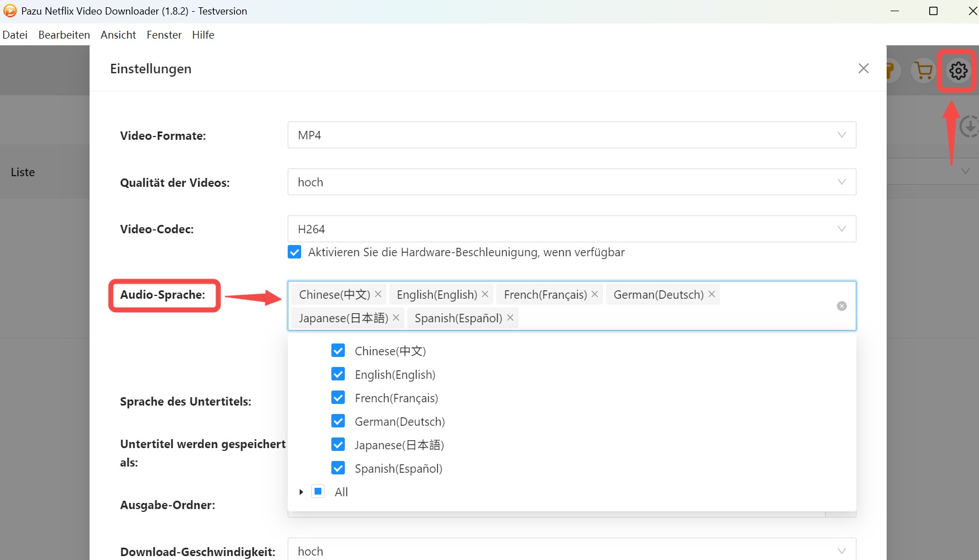The width and height of the screenshot is (979, 560).
Task: Select the Liste tab in main window
Action: coord(23,172)
